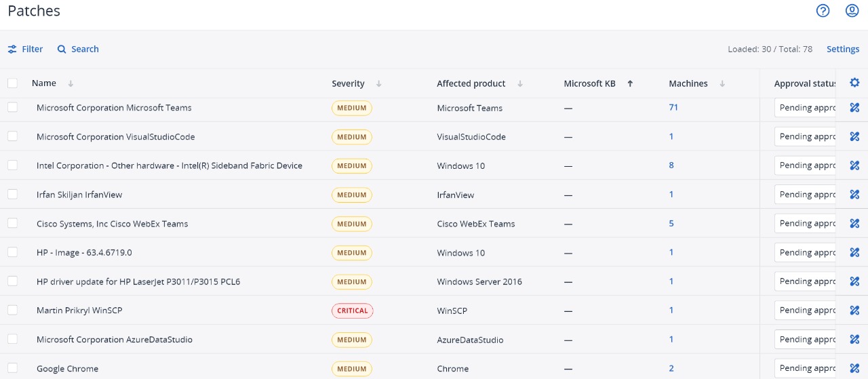Click the Approval status column header

click(805, 83)
